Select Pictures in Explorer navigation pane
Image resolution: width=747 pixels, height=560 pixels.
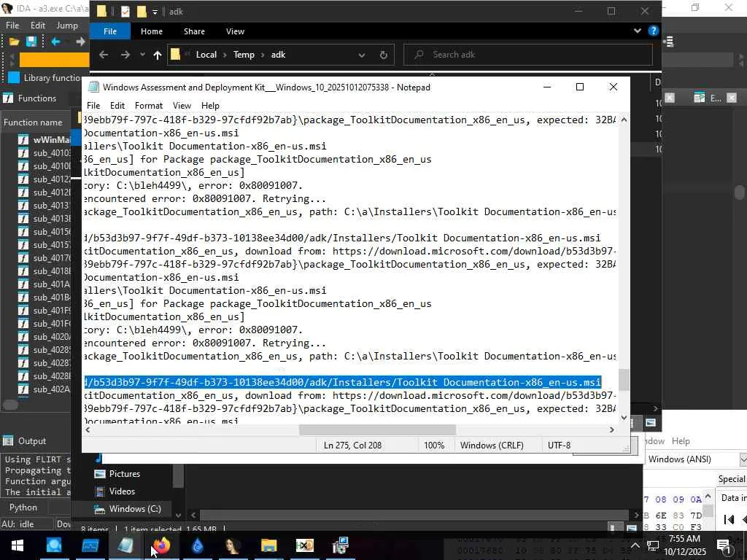coord(124,474)
